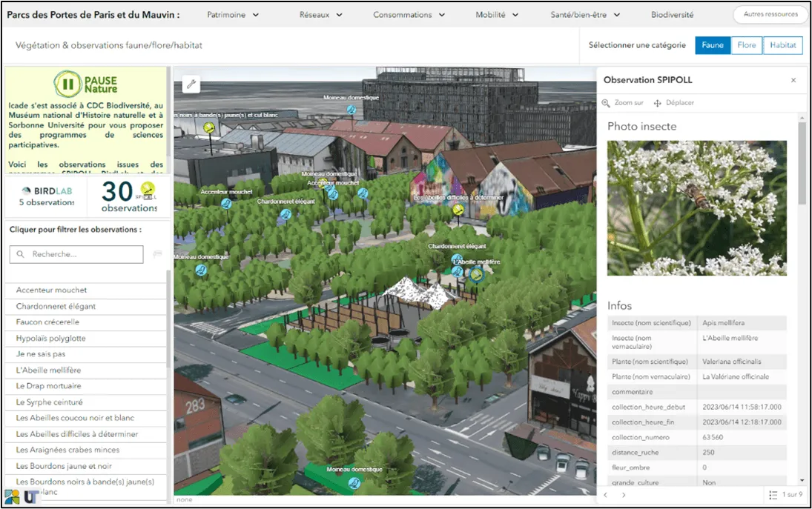Image resolution: width=812 pixels, height=509 pixels.
Task: Click the Zoom sur magnifier icon
Action: [606, 103]
